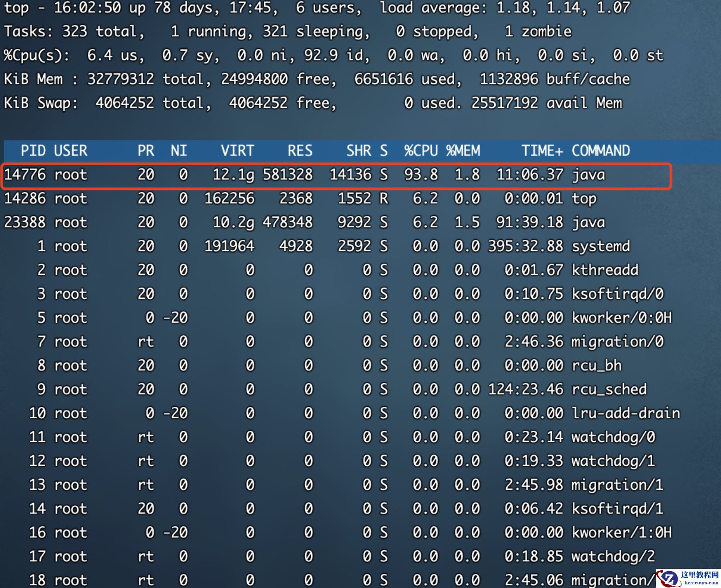Click the rcu_sched command name

(609, 390)
